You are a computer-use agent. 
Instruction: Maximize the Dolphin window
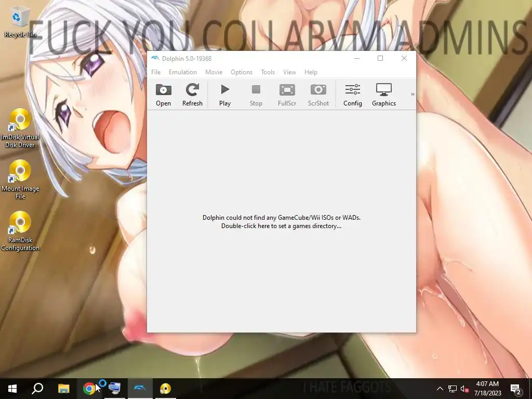380,58
